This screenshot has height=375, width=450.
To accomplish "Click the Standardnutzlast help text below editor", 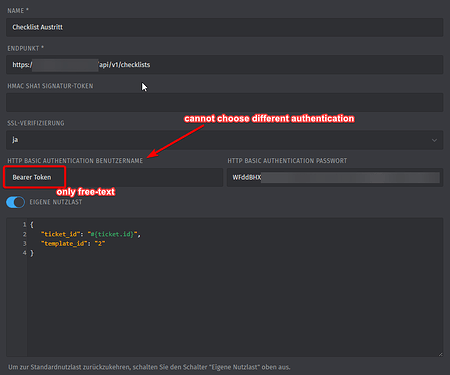I will (149, 367).
